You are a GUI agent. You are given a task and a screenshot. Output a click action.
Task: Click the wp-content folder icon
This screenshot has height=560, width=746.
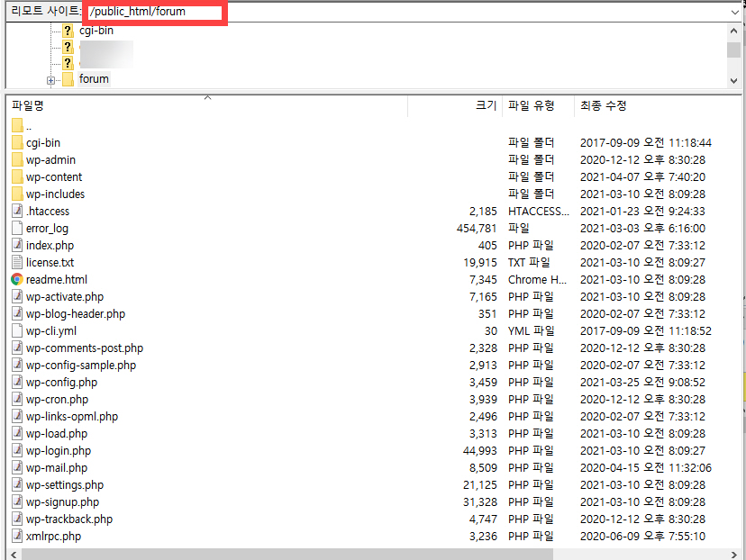(x=17, y=176)
